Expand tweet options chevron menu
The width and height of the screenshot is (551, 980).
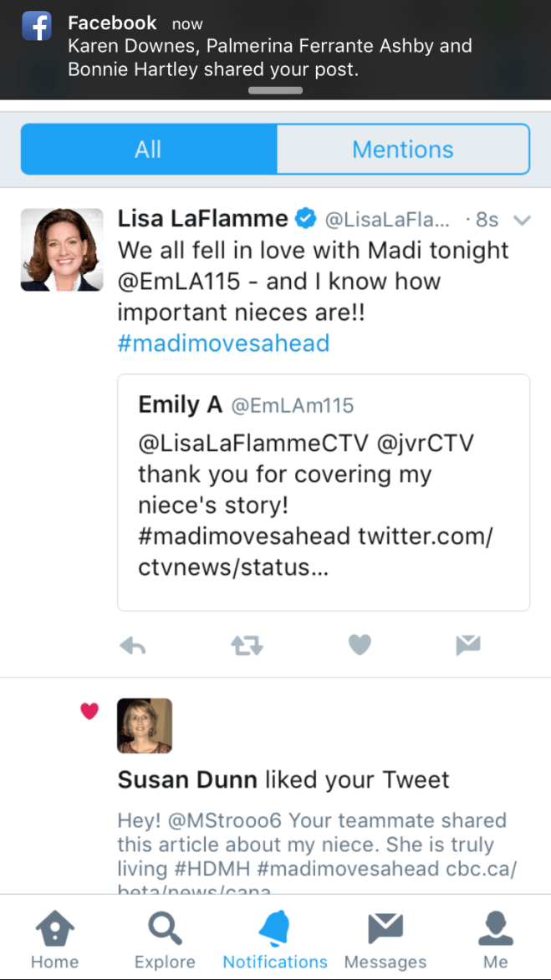(522, 221)
